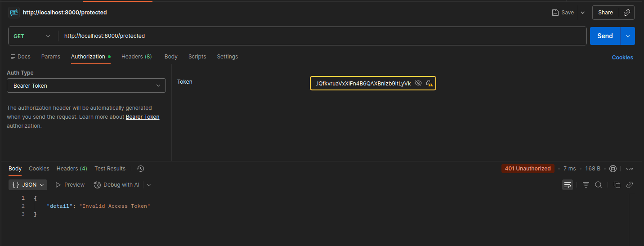This screenshot has width=644, height=246.
Task: Search the response with the magnifier icon
Action: tap(599, 185)
